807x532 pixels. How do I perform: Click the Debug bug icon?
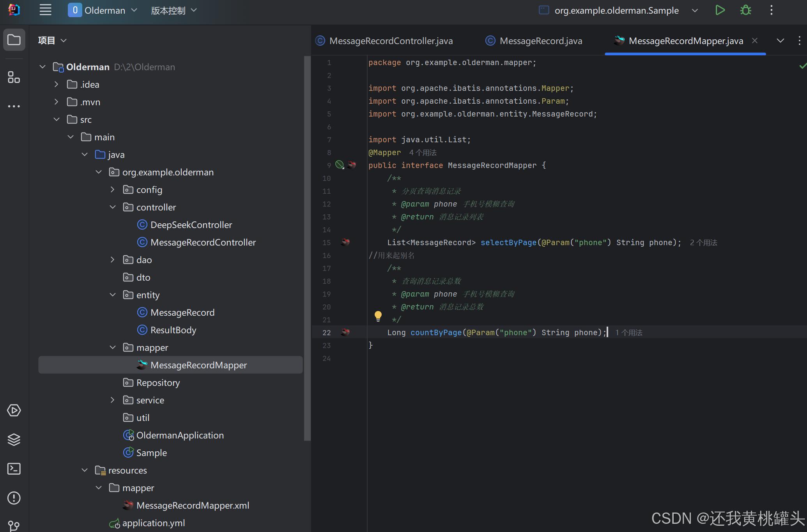click(745, 11)
